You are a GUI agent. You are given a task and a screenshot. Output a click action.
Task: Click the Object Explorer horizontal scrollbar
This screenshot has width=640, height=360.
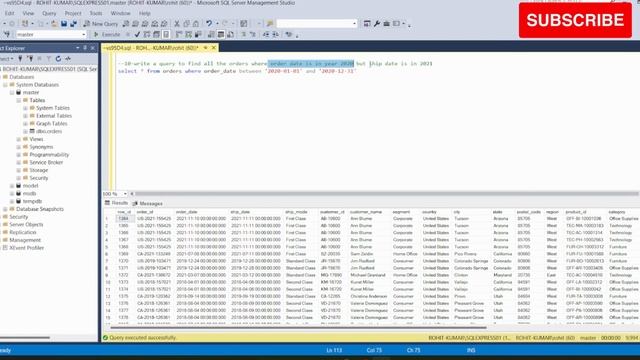click(x=24, y=338)
